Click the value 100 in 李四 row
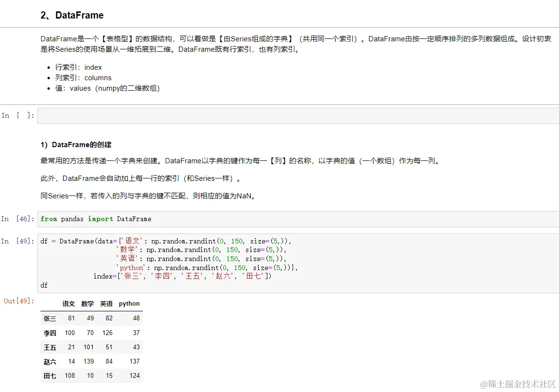Screen dimensions: 559x392 70,333
